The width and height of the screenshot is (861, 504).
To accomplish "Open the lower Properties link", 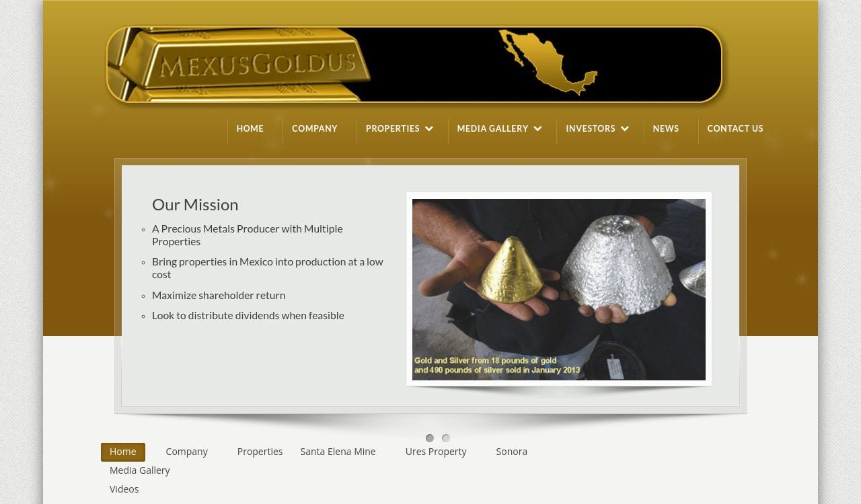I will coord(260,452).
